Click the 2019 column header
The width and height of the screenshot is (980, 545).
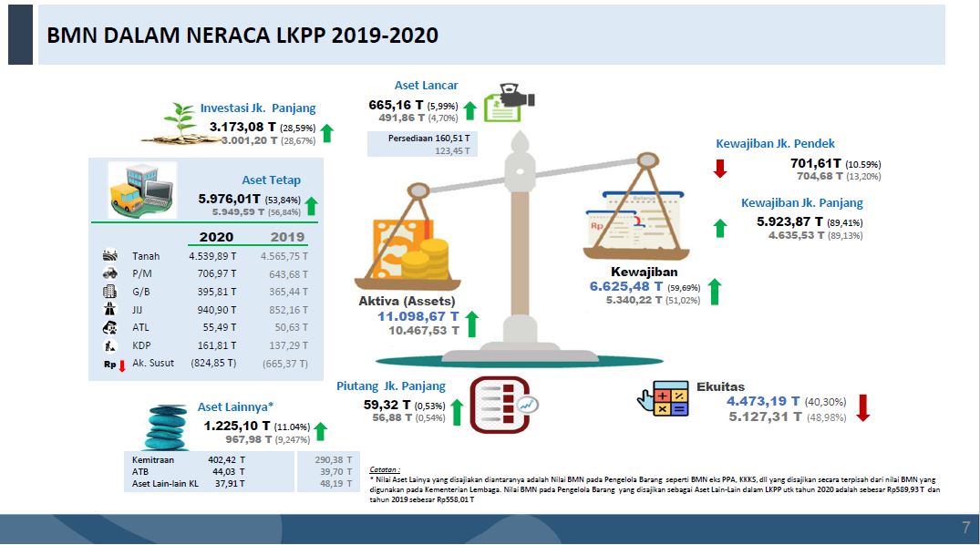click(287, 237)
